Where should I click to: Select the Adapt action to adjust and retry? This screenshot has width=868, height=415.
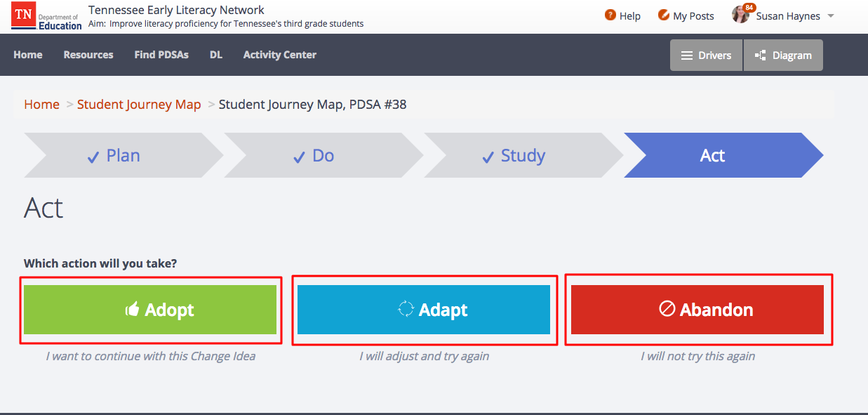425,309
